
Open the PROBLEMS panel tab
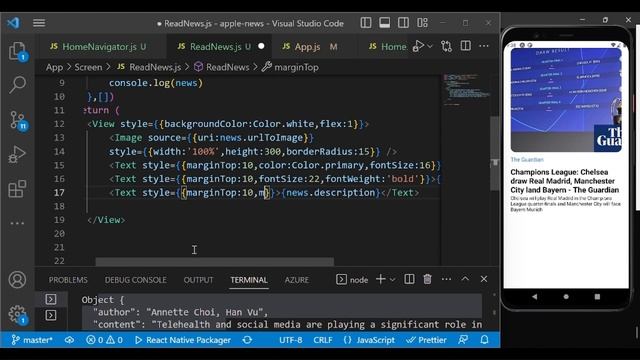tap(68, 280)
